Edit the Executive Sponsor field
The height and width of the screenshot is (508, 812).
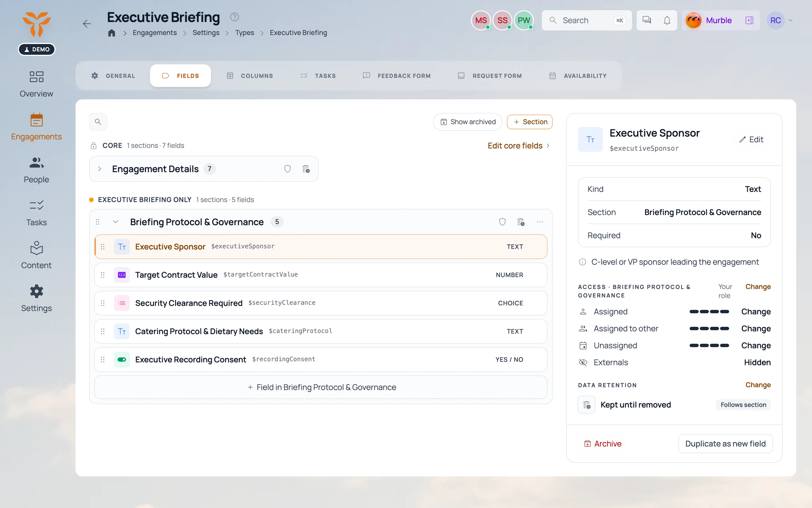point(751,139)
